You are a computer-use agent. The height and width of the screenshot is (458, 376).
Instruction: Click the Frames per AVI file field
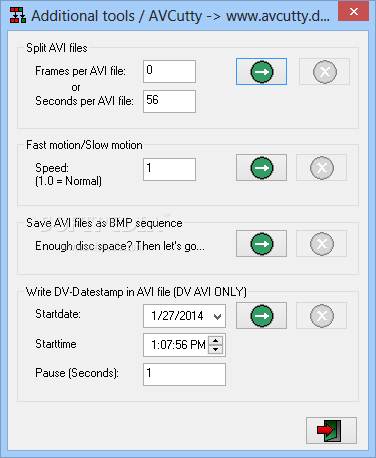[x=169, y=71]
